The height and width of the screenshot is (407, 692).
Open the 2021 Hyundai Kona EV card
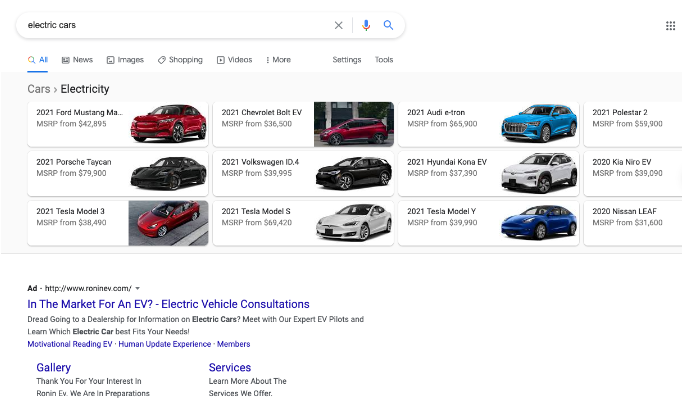489,173
